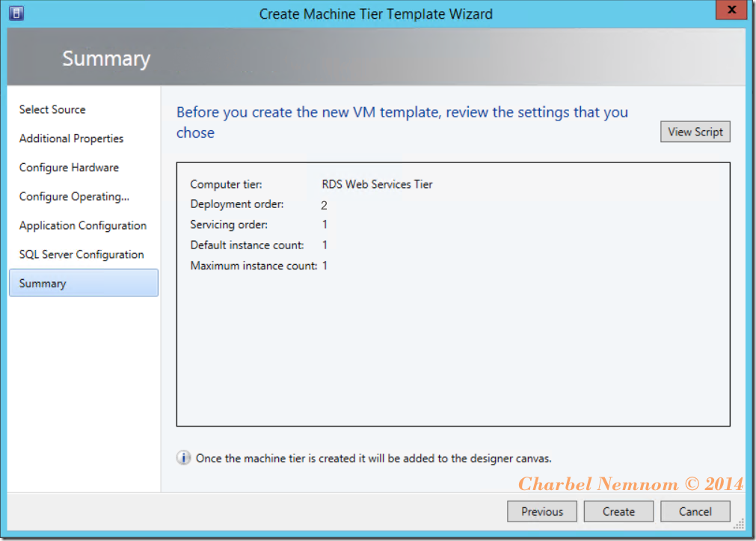Click the 'Deployment order:' label
The height and width of the screenshot is (541, 756).
pos(237,204)
